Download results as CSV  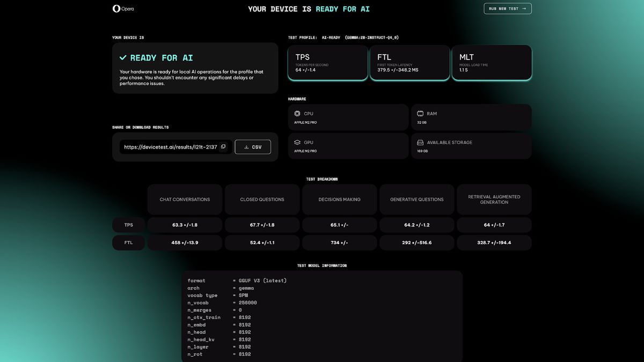252,146
